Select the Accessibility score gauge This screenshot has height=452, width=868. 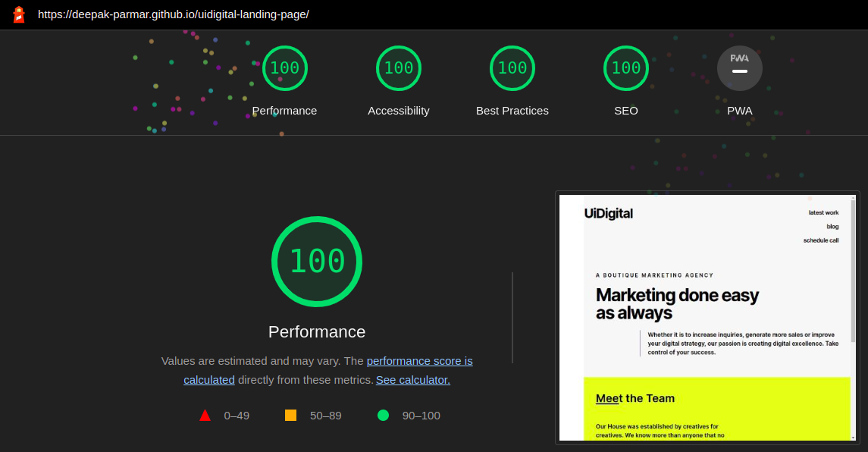(398, 67)
